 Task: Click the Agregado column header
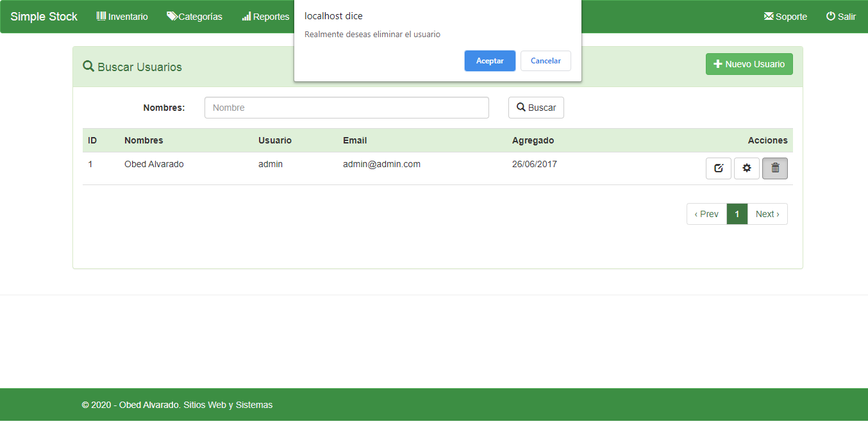click(x=533, y=140)
